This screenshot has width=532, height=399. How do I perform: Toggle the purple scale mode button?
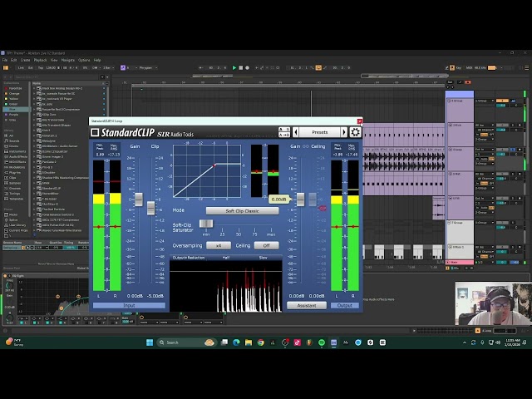[123, 68]
